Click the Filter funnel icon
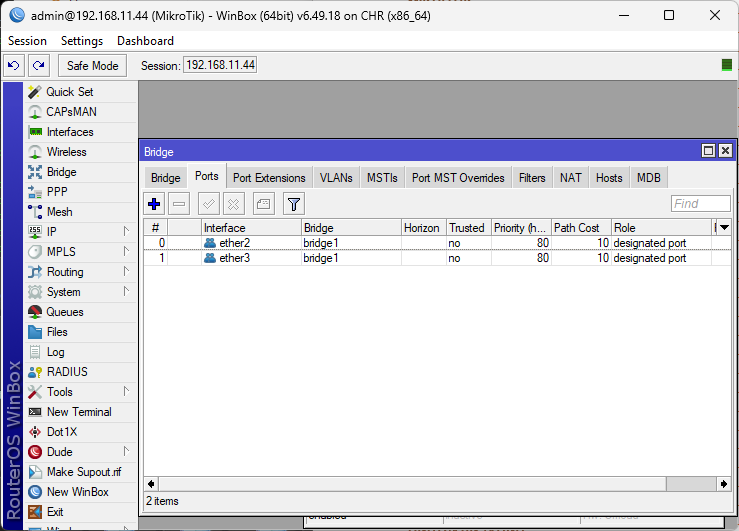Screen dimensions: 739x531 click(x=293, y=204)
